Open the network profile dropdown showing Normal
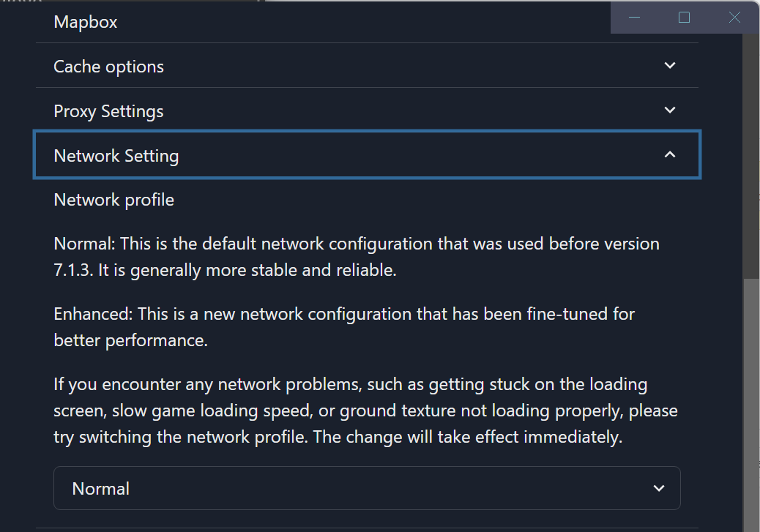Viewport: 760px width, 532px height. 366,487
